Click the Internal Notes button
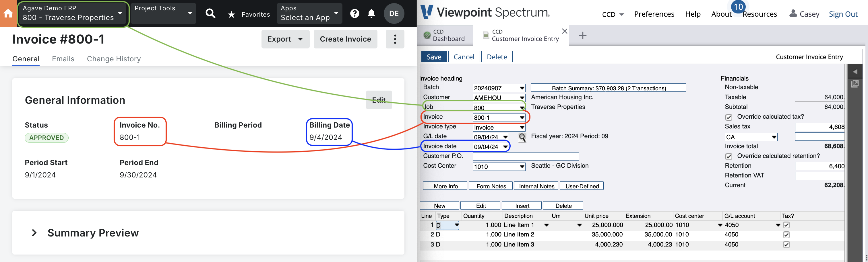Viewport: 868px width, 262px height. (x=536, y=186)
